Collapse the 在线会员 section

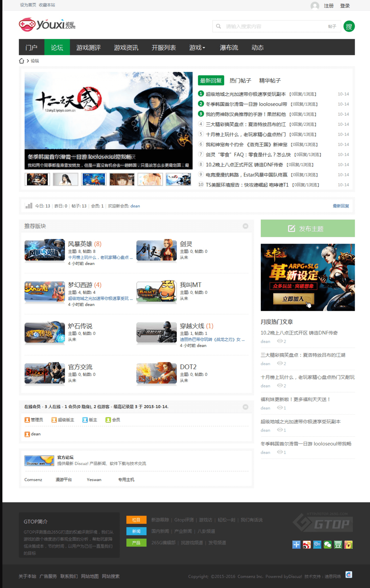[x=245, y=407]
